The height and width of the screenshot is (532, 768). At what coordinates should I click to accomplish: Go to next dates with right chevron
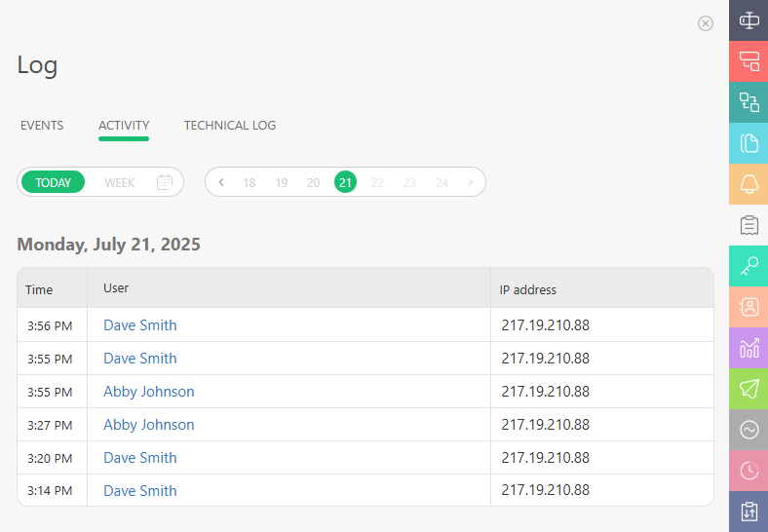click(470, 182)
